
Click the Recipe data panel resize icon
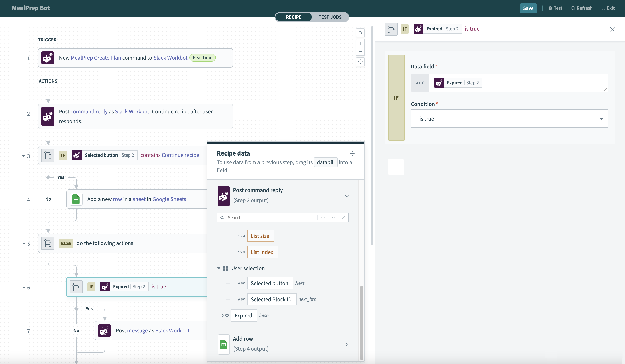[x=352, y=153]
